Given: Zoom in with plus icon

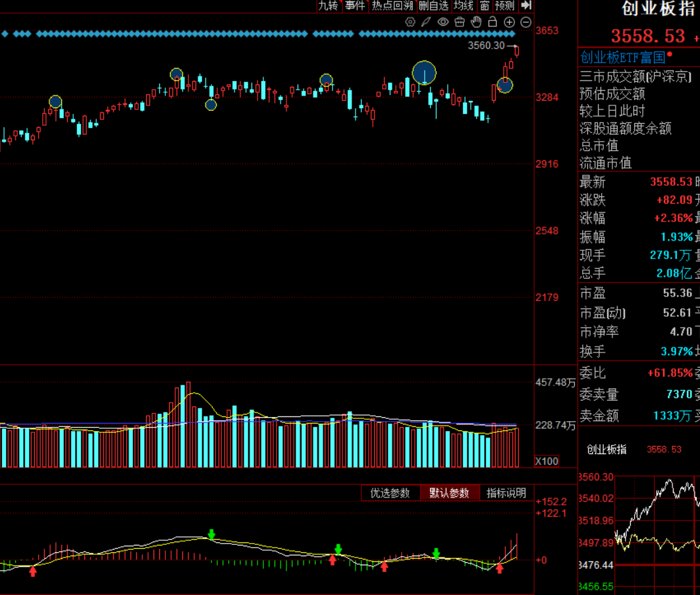Looking at the screenshot, I should [509, 22].
